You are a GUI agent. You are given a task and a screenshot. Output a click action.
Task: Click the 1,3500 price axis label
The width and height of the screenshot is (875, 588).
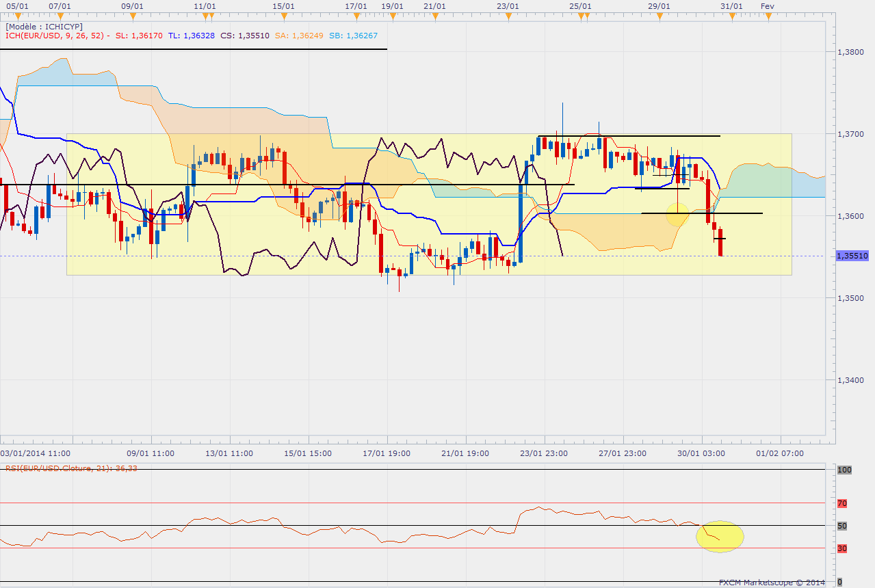[x=850, y=298]
